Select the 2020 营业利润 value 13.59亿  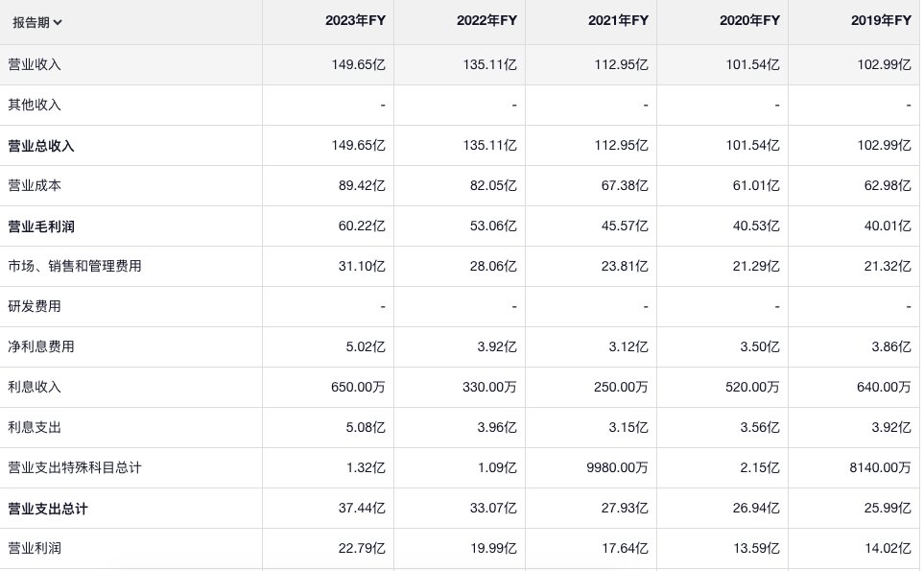pyautogui.click(x=756, y=548)
